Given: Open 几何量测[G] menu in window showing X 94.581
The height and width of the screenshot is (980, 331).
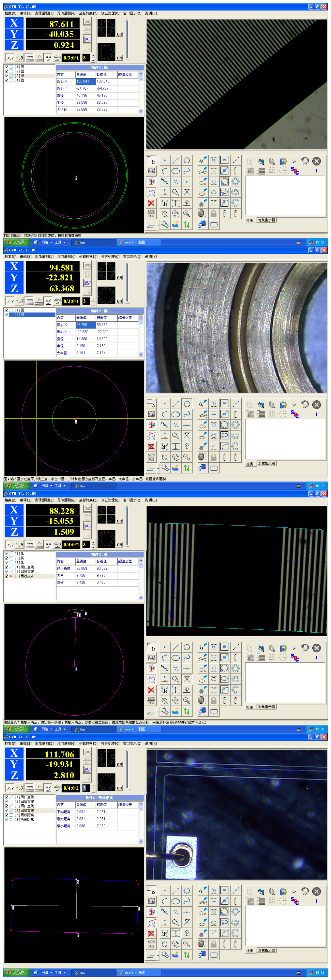Looking at the screenshot, I should 66,257.
